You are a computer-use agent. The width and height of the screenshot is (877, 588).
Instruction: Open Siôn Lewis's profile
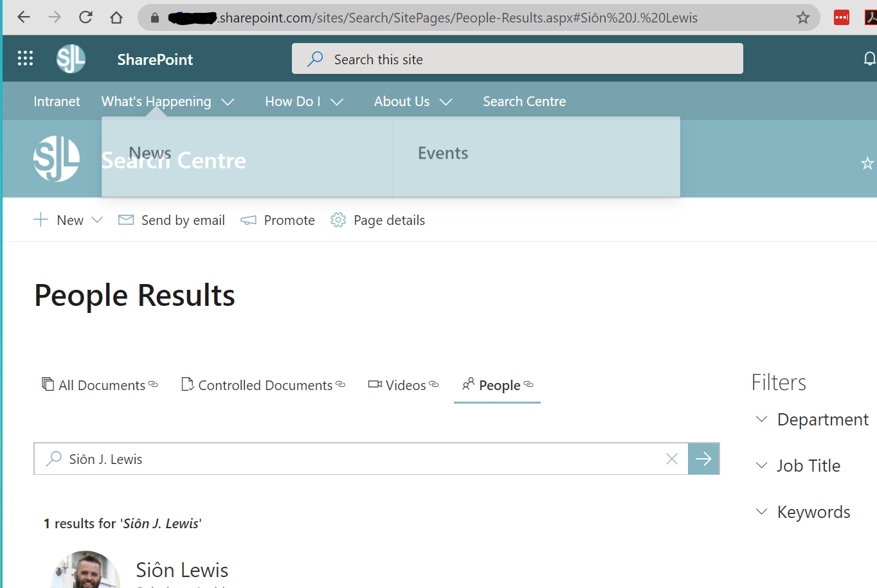[x=182, y=570]
